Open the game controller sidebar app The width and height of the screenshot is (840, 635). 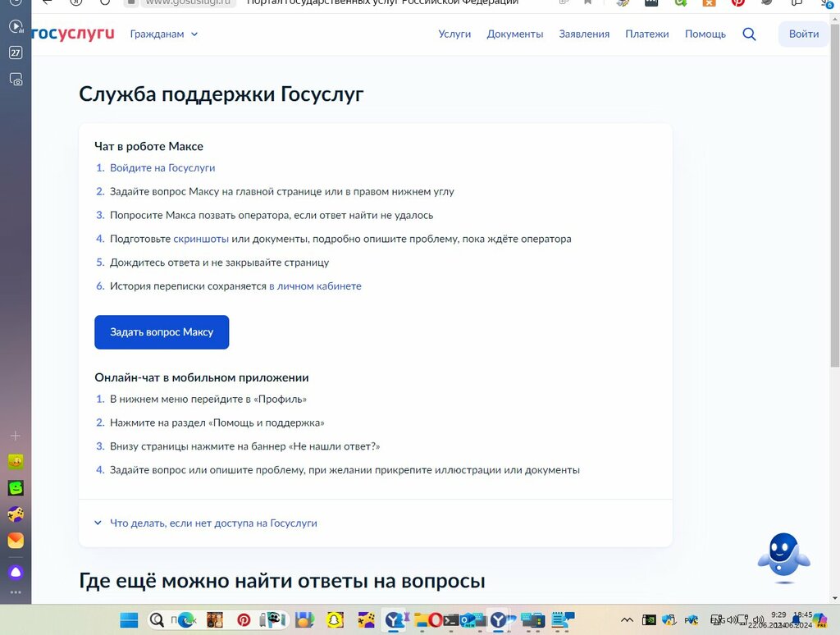[x=16, y=514]
